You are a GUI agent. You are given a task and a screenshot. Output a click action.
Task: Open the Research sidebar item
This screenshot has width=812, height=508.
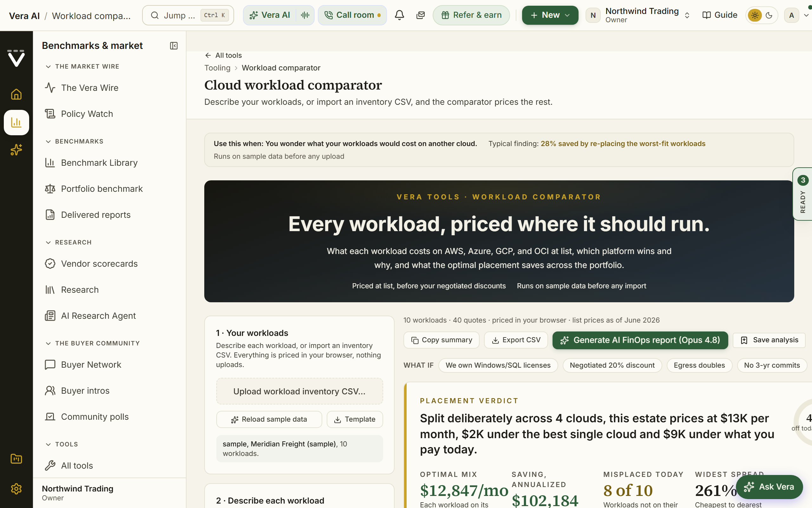[109, 290]
